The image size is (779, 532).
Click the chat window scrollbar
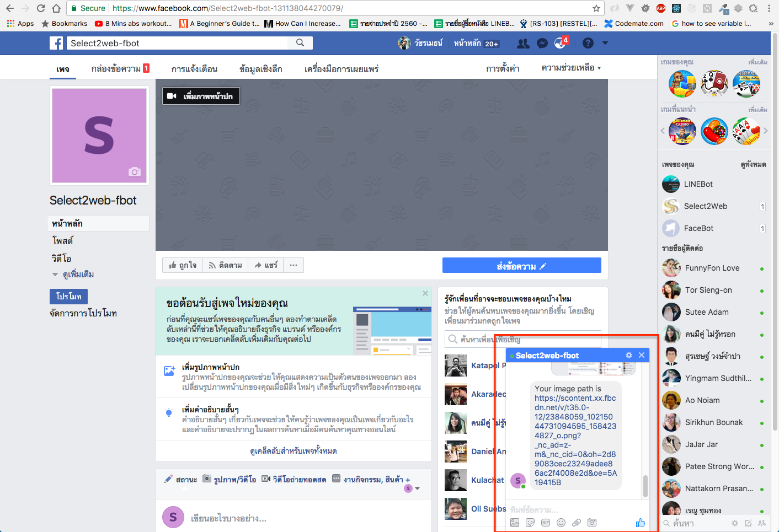point(645,485)
